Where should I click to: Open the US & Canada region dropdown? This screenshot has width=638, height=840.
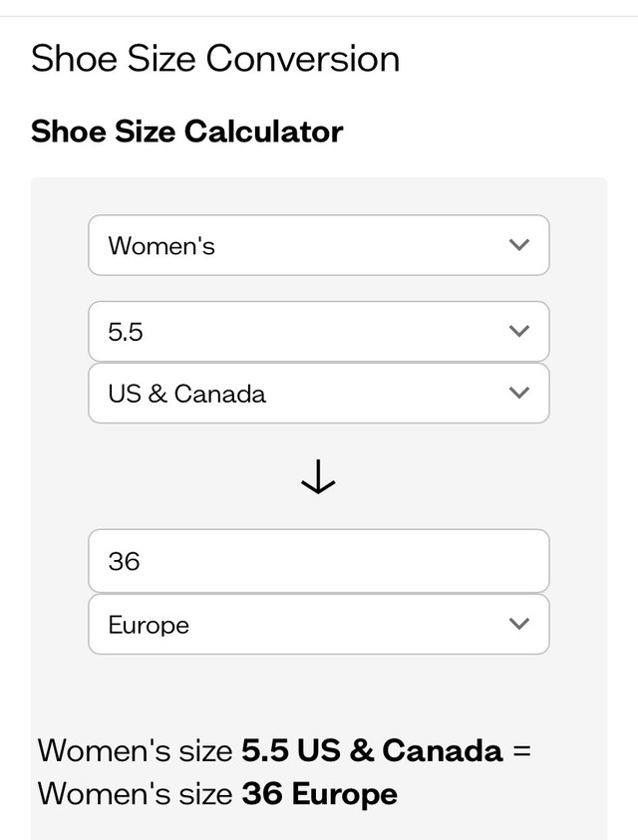pos(318,393)
